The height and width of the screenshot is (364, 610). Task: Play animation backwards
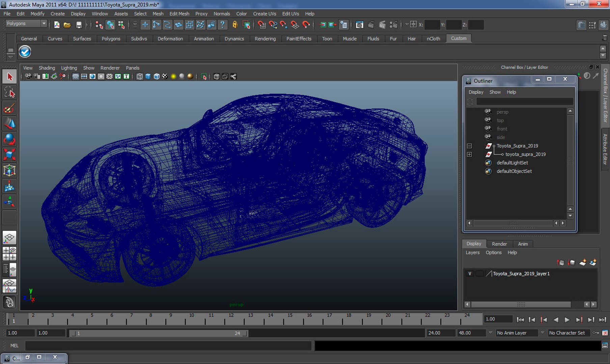555,320
